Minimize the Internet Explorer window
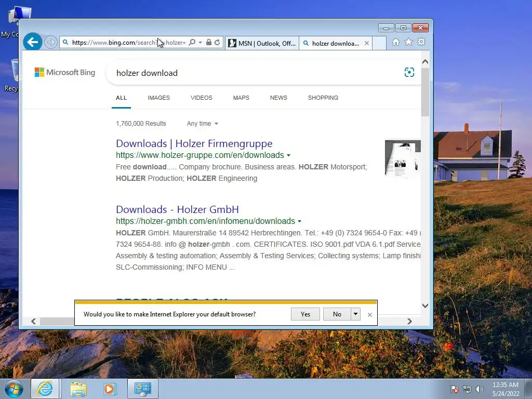 pos(386,28)
